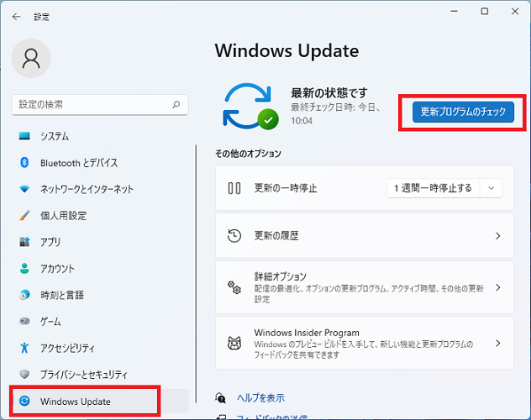
Task: Click the 更新の一時停止 label
Action: 286,188
